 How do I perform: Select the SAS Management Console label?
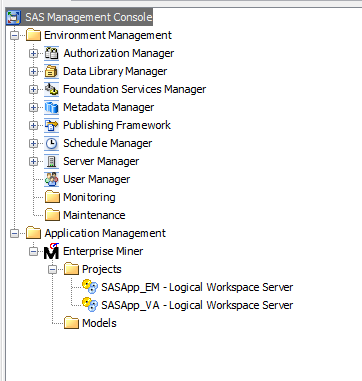click(89, 17)
